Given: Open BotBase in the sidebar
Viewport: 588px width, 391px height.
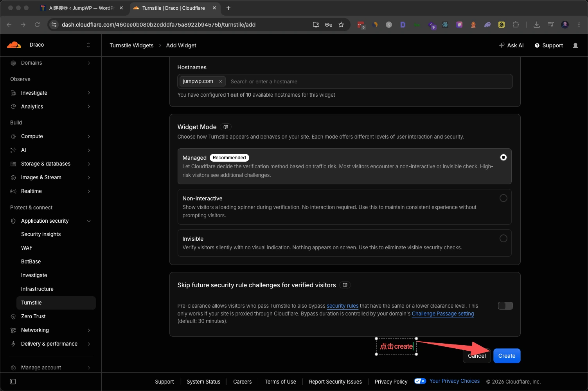Looking at the screenshot, I should 31,261.
